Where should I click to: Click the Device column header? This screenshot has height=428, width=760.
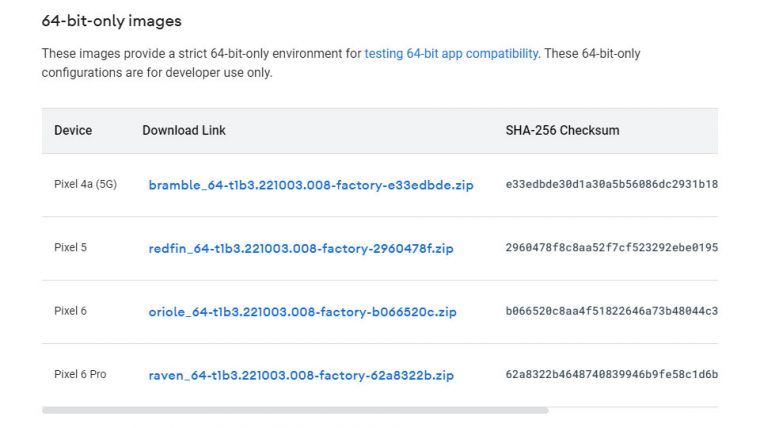click(73, 131)
